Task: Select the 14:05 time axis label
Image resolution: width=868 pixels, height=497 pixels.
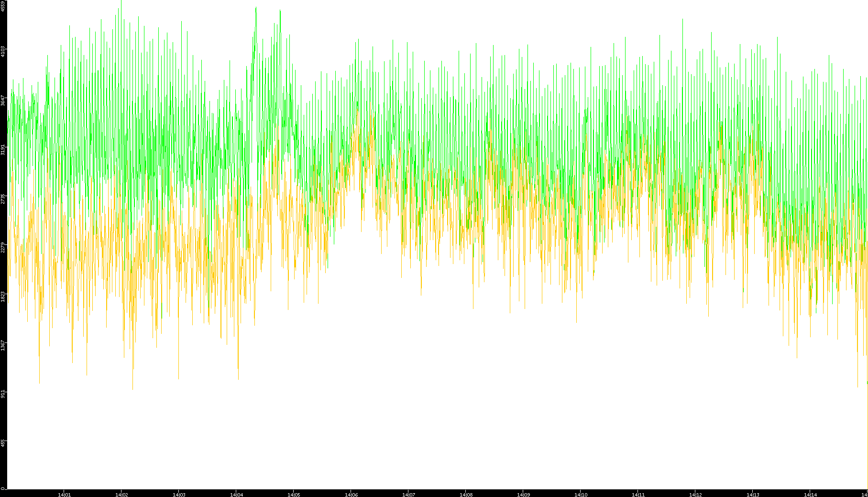Action: pyautogui.click(x=294, y=495)
